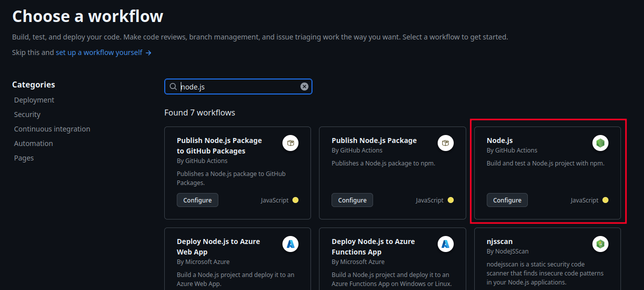Configure Publish Node.js Package to GitHub Packages
Image resolution: width=644 pixels, height=290 pixels.
[x=197, y=199]
